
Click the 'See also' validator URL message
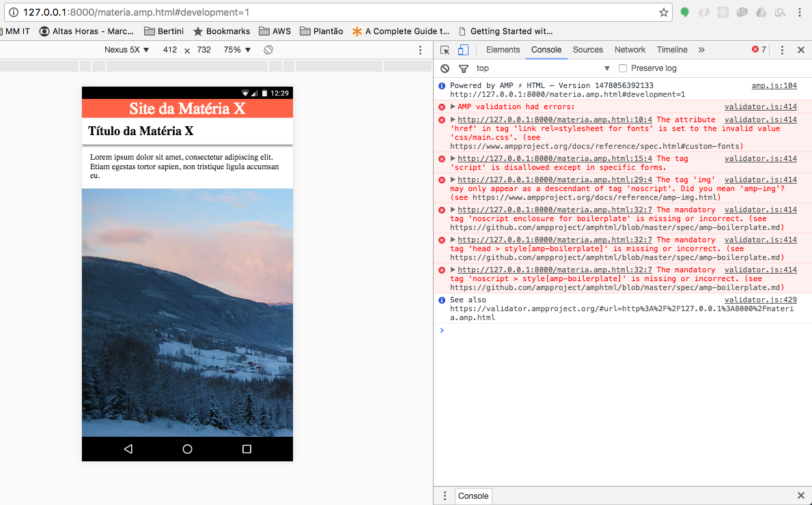click(x=621, y=308)
